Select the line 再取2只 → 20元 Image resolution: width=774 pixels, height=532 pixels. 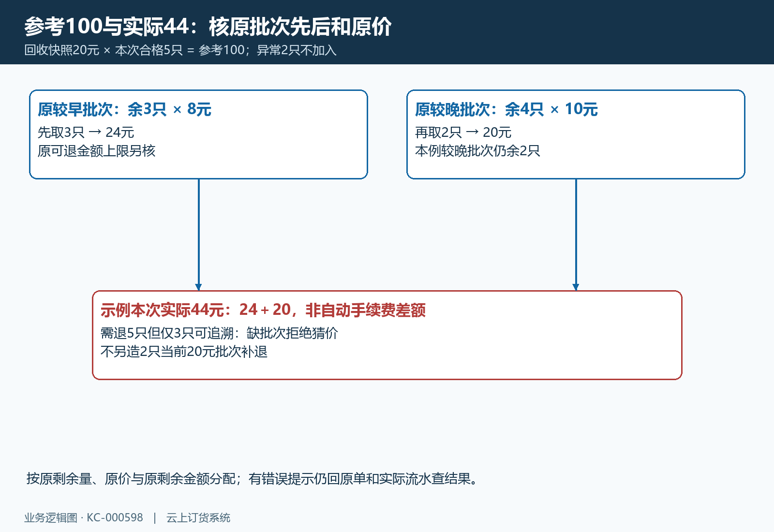tap(463, 132)
